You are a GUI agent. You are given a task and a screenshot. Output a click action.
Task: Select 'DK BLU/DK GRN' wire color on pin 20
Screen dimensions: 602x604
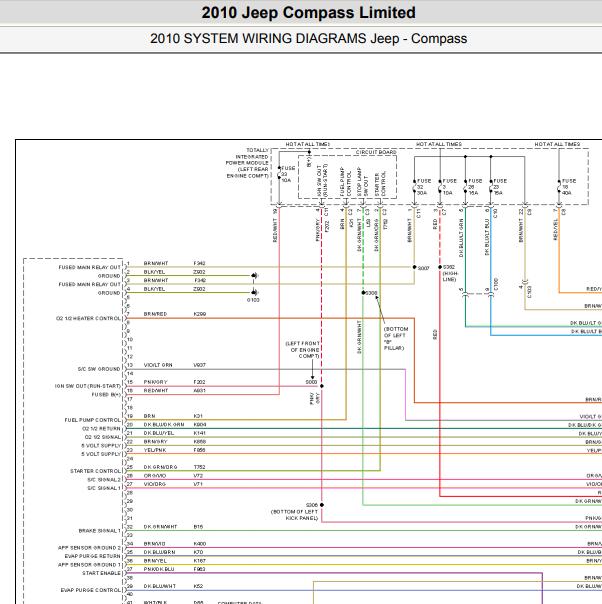164,424
